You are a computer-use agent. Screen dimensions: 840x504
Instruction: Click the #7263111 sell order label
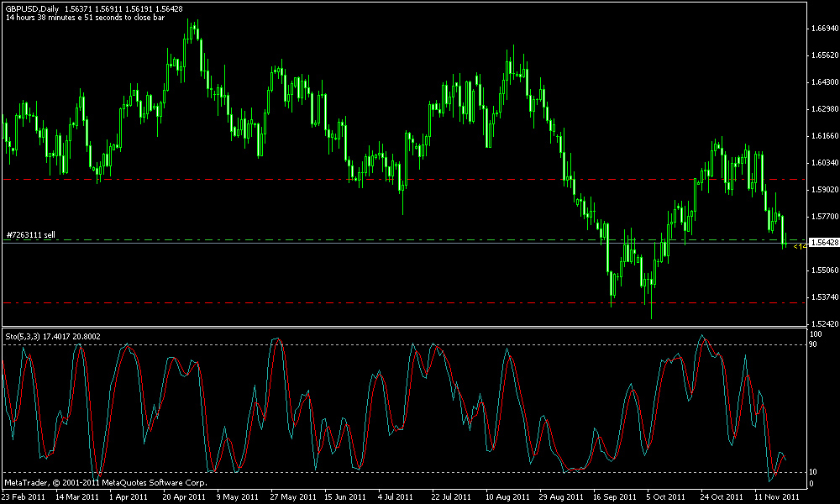pos(30,235)
